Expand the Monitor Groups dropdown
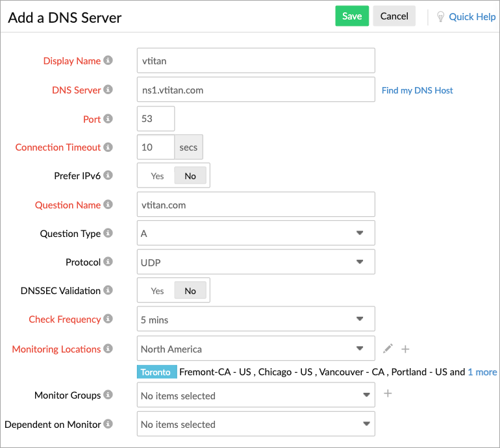The image size is (500, 448). pos(256,395)
